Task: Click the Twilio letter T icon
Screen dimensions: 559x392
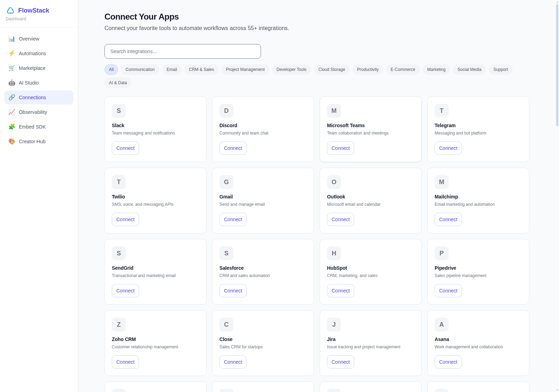Action: (119, 182)
